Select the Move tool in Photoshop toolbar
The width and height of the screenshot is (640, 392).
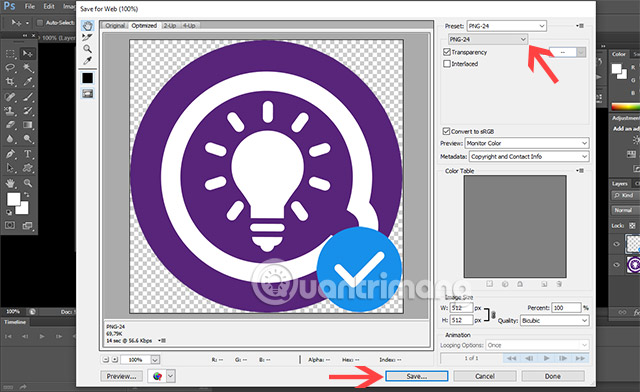[x=28, y=53]
